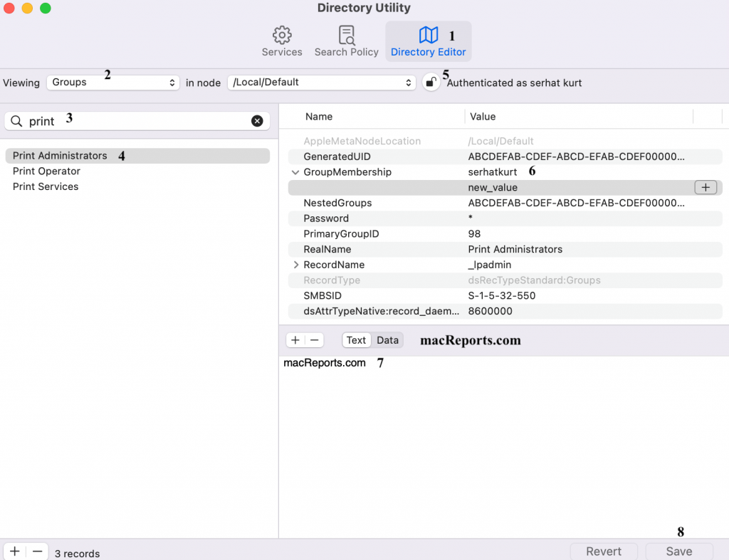Select the _lpadmin value
Screen dimensions: 729x560
490,265
